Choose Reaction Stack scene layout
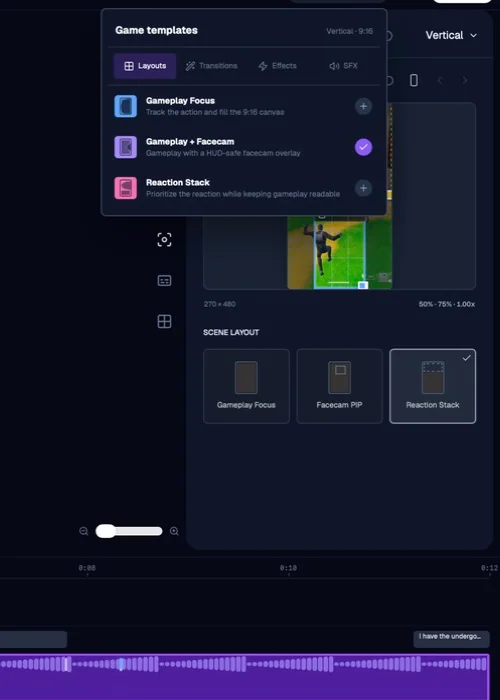The width and height of the screenshot is (500, 700). pyautogui.click(x=433, y=386)
